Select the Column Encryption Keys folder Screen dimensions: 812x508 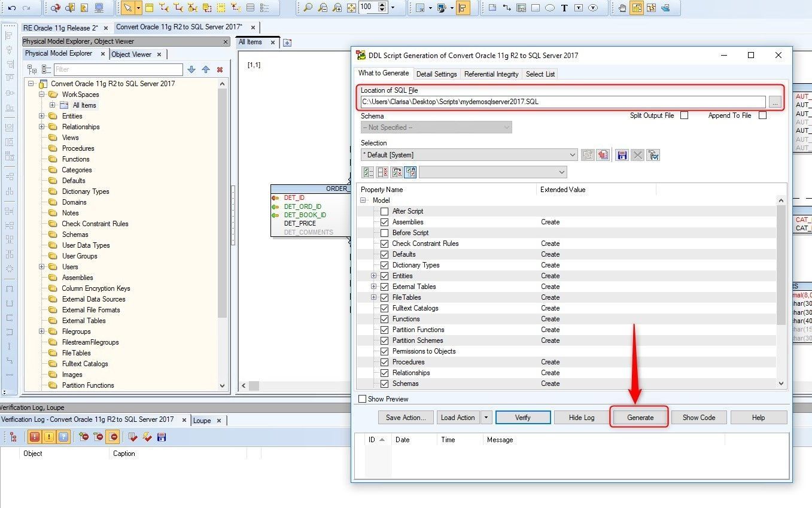96,288
